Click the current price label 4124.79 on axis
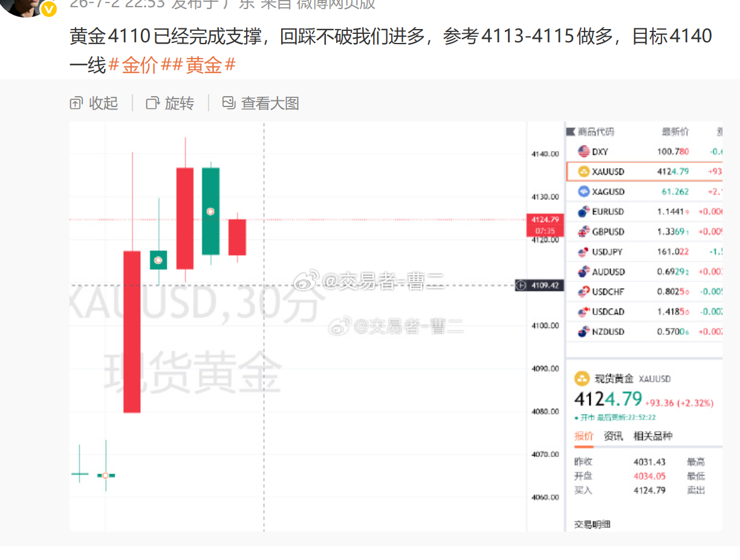The height and width of the screenshot is (560, 740). click(545, 220)
